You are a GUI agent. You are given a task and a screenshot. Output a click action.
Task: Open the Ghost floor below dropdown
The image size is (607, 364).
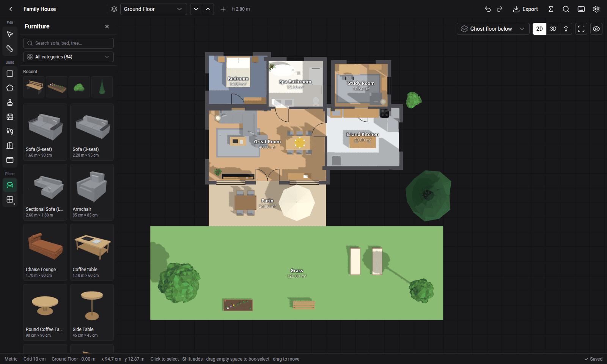(x=493, y=29)
